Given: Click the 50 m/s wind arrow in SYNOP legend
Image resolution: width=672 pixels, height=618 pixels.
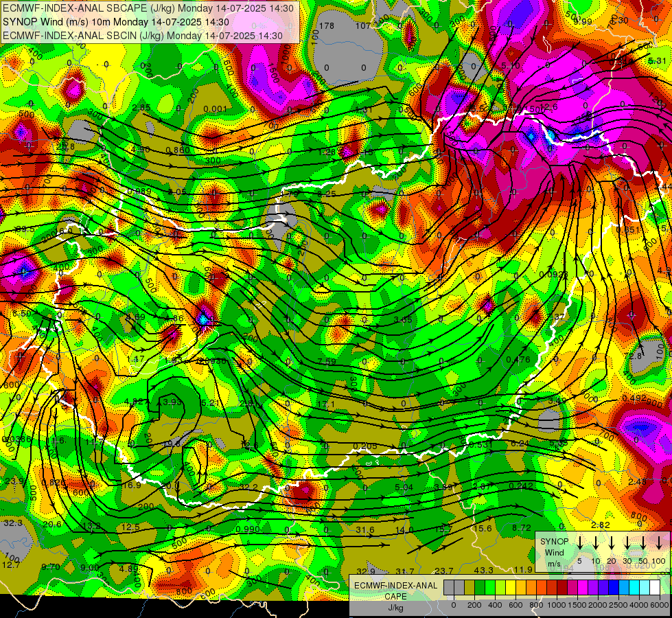Looking at the screenshot, I should tap(643, 542).
